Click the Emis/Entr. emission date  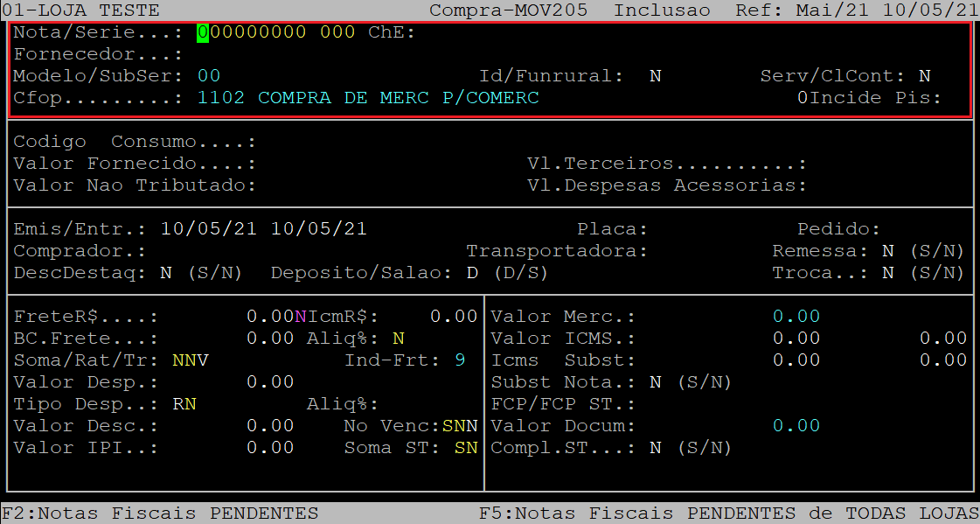tap(209, 229)
